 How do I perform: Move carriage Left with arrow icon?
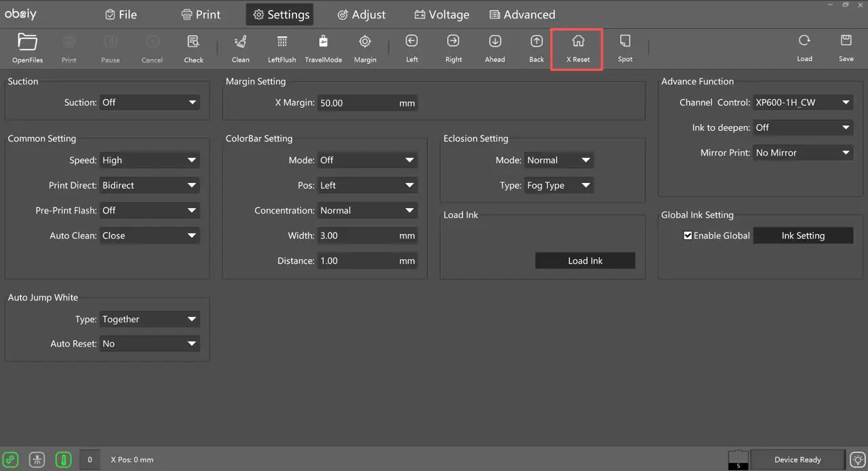412,41
